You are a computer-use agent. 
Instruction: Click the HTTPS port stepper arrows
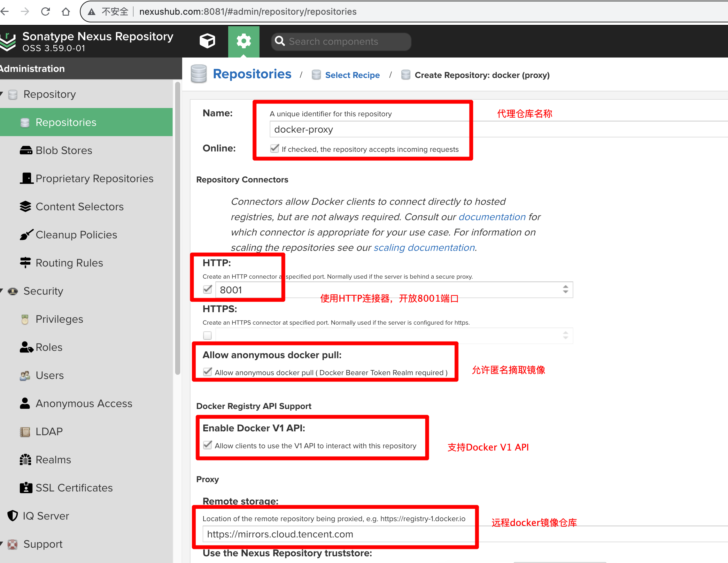click(565, 335)
